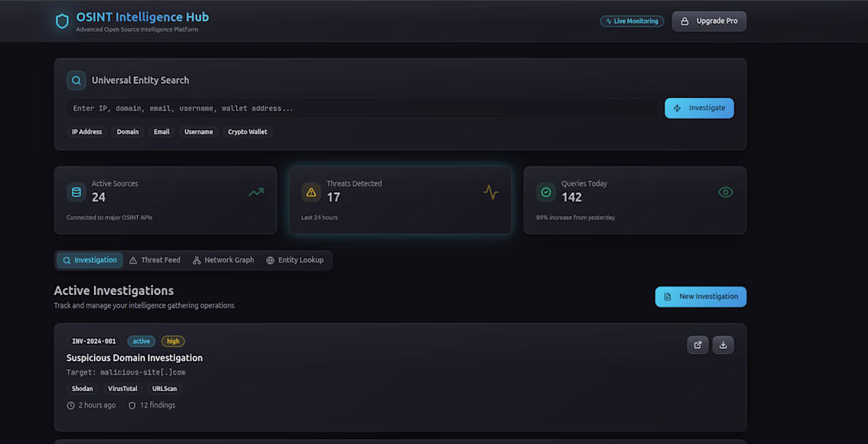Select the Crypto Wallet filter chip

pyautogui.click(x=248, y=132)
